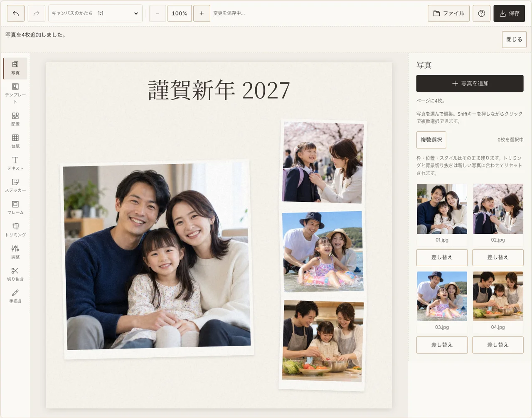This screenshot has height=418, width=532.
Task: Click the 変更を保存中… status text
Action: tap(229, 13)
